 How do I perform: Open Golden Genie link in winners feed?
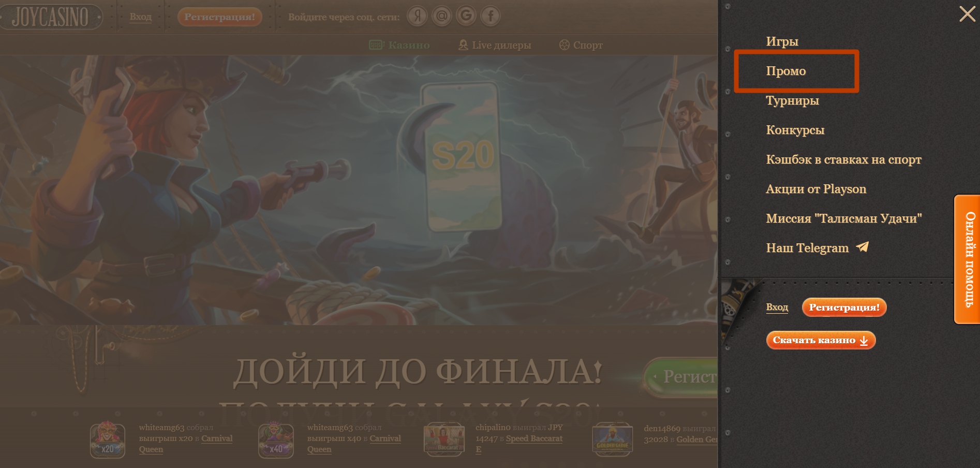(697, 440)
